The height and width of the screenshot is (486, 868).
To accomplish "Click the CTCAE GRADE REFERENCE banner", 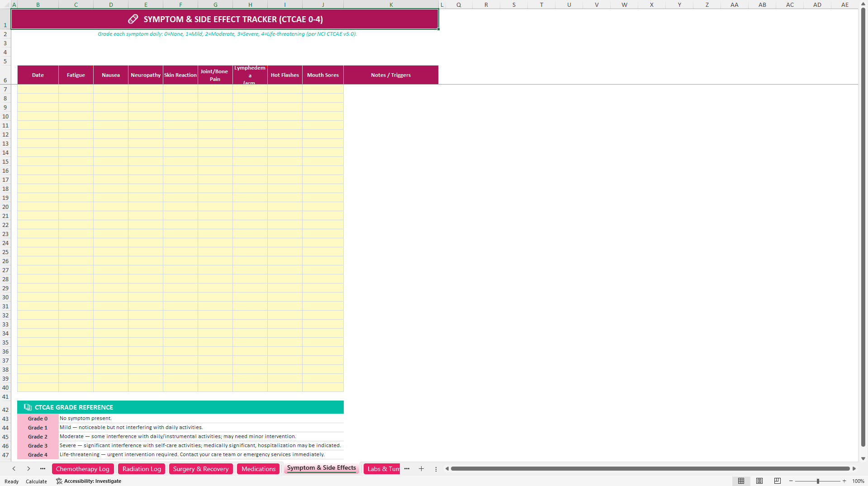I will (x=180, y=407).
